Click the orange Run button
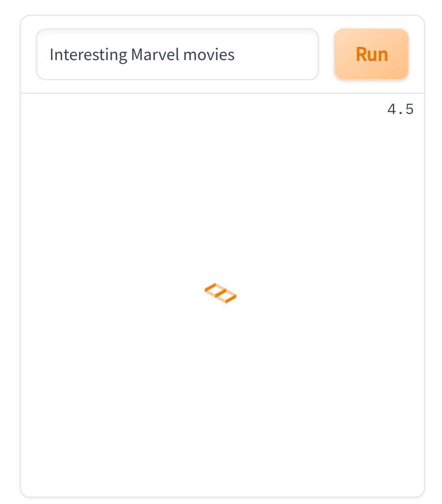This screenshot has height=504, width=442. click(x=371, y=54)
